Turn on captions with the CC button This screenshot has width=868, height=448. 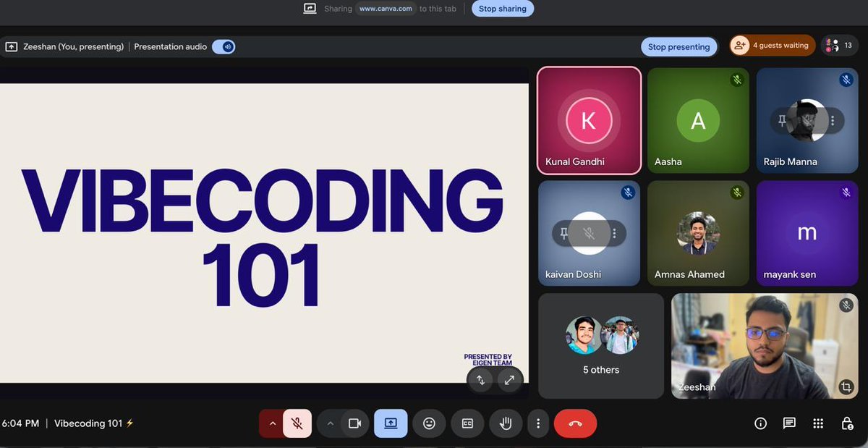(x=467, y=423)
